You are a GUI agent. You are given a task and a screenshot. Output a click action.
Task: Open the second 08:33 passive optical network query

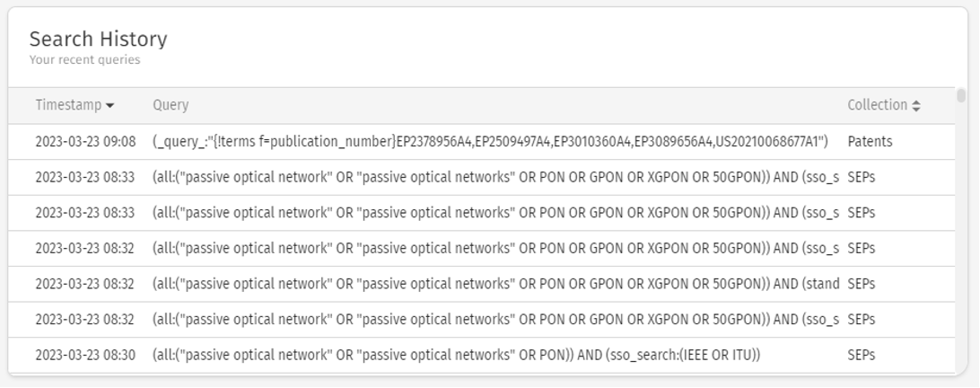[x=495, y=213]
